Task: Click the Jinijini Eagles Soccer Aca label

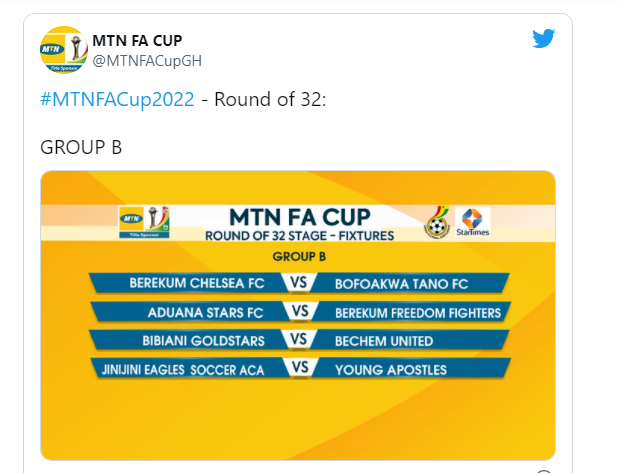Action: (183, 370)
